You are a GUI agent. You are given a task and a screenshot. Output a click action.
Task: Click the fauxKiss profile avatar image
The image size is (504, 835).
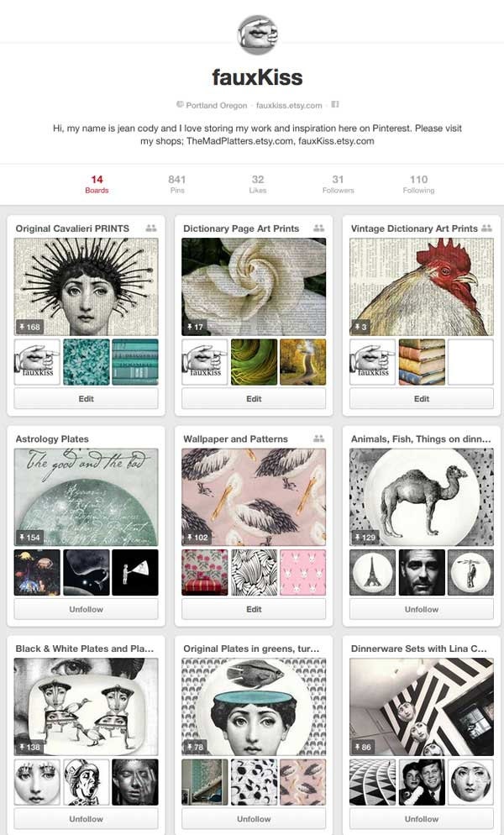click(257, 34)
